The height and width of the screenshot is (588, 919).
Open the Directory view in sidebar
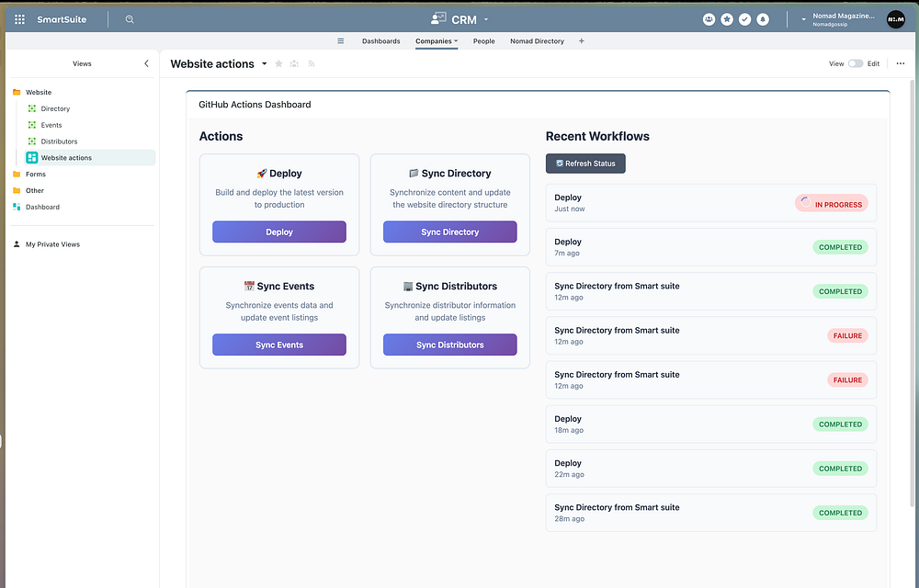[x=55, y=108]
